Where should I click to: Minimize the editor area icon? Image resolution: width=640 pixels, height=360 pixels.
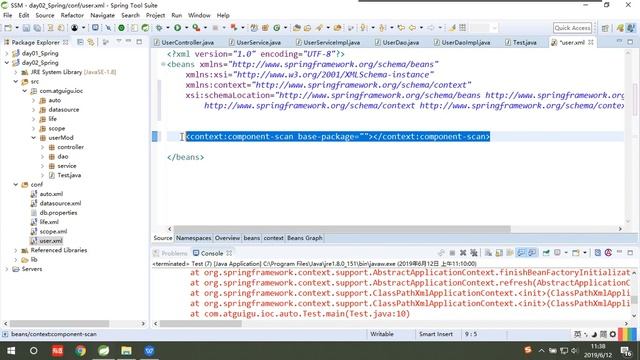coord(619,42)
